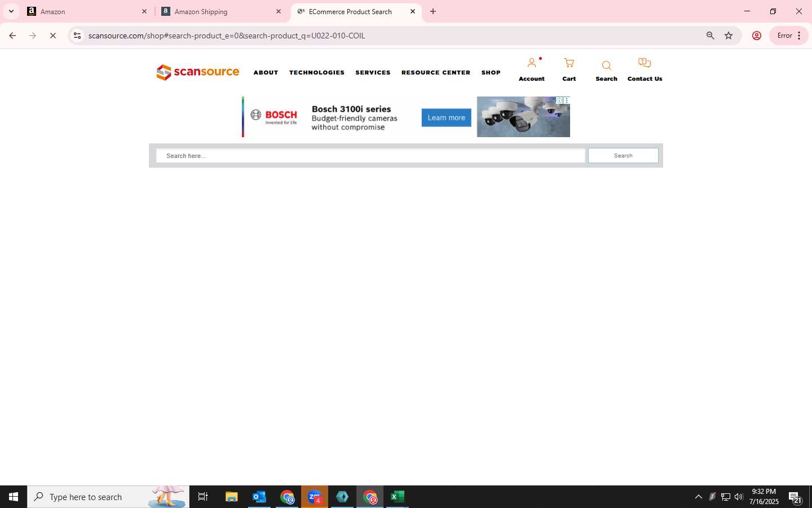Open Zoom from taskbar
Screen dimensions: 812x508
tap(315, 497)
